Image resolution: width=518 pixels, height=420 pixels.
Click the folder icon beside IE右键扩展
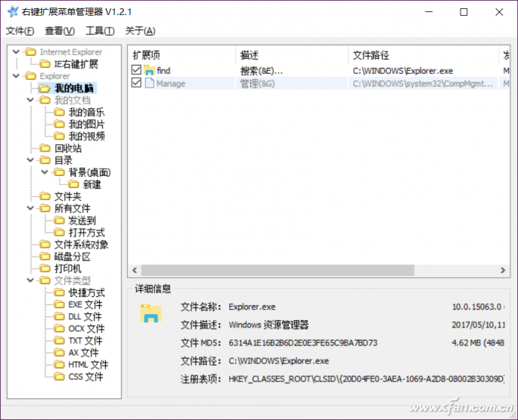[x=45, y=64]
